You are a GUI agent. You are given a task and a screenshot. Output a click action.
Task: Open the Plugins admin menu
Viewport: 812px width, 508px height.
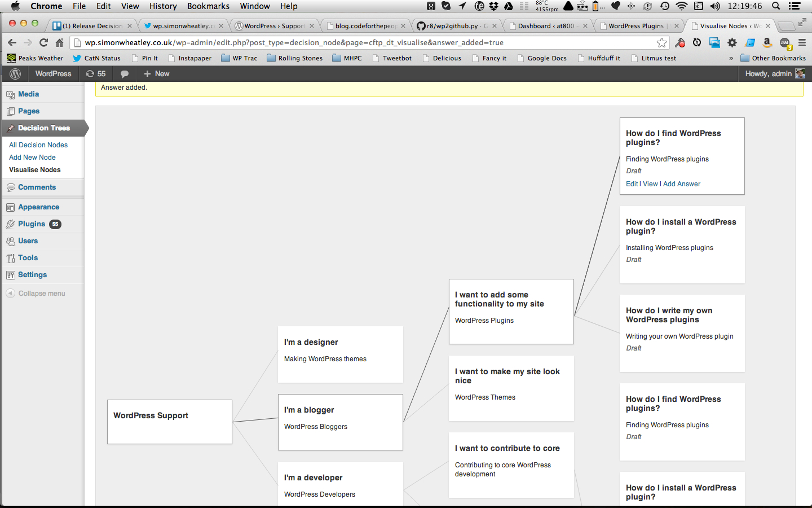tap(32, 224)
